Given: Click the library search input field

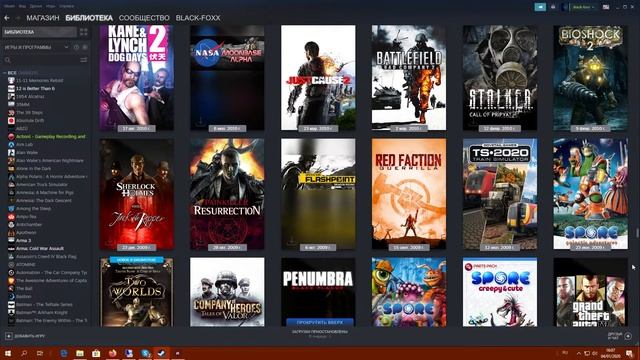Looking at the screenshot, I should click(x=45, y=60).
